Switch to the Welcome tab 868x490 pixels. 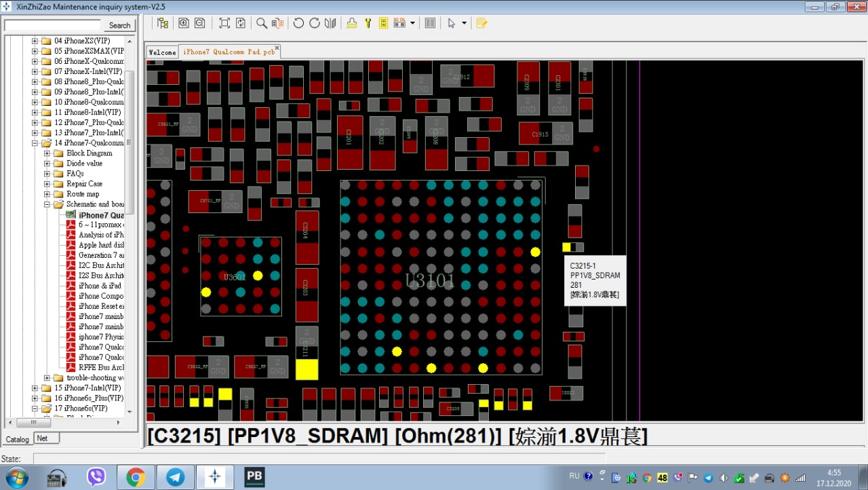pyautogui.click(x=162, y=52)
